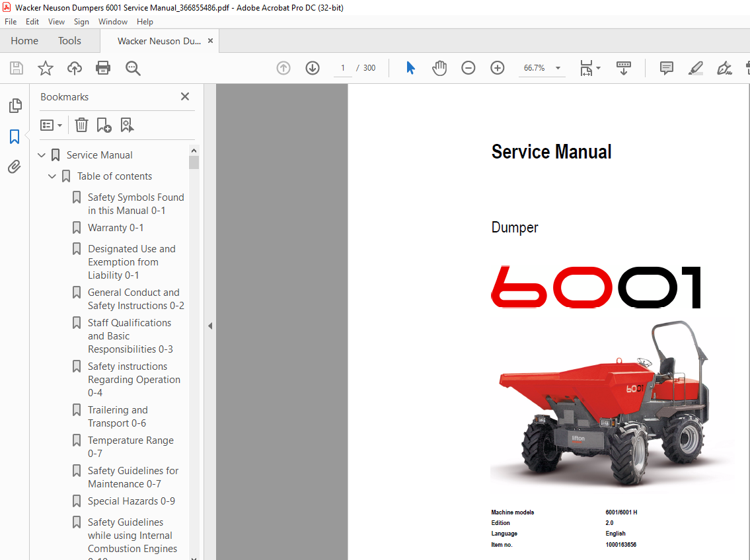Collapse navigation pane with left arrow
The image size is (750, 560).
(x=210, y=326)
